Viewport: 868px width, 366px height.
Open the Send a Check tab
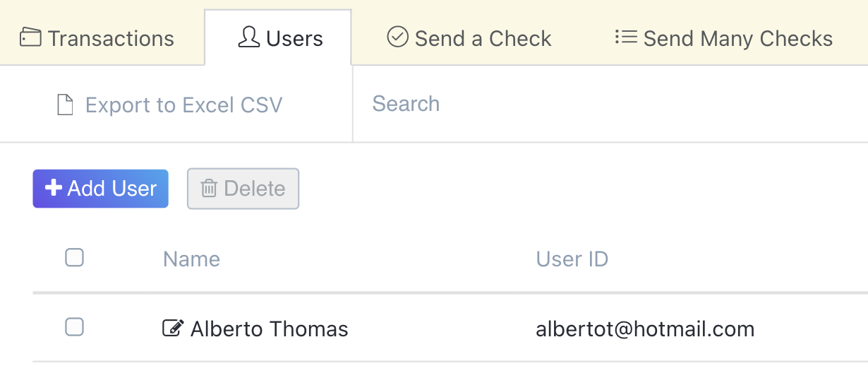483,38
